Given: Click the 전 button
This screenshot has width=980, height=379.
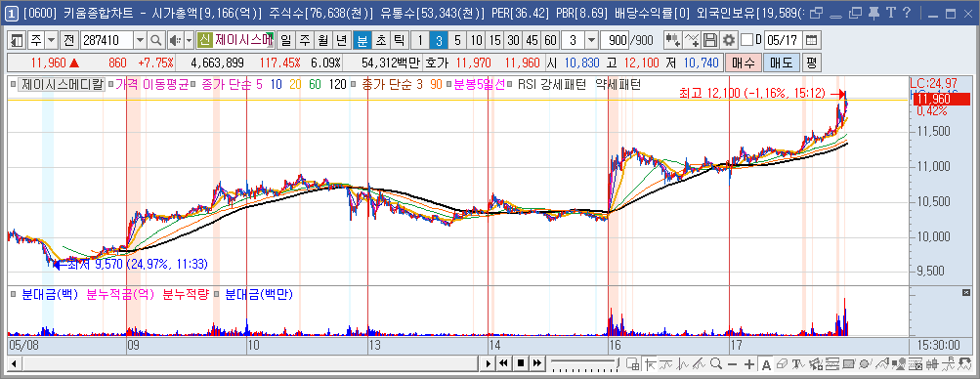Looking at the screenshot, I should pyautogui.click(x=68, y=41).
